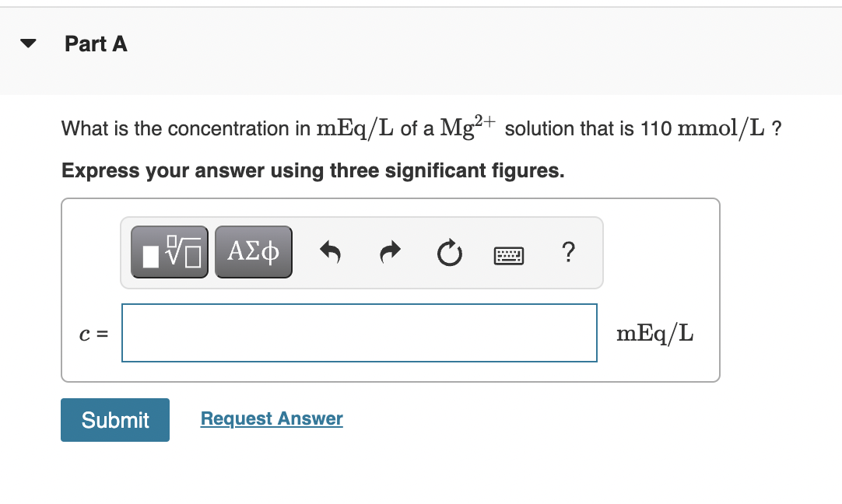This screenshot has width=842, height=504.
Task: Click the c = label
Action: point(93,334)
